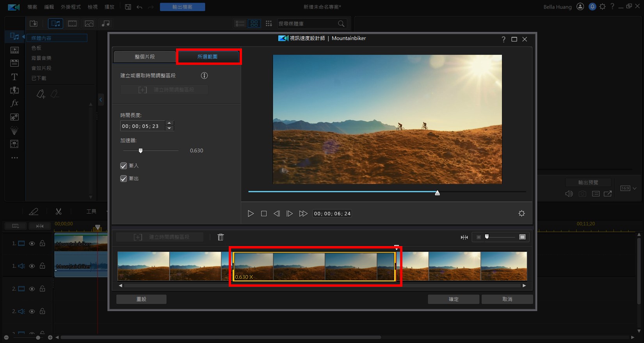Click the 重設 (Reset) button
Image resolution: width=644 pixels, height=343 pixels.
pos(141,299)
